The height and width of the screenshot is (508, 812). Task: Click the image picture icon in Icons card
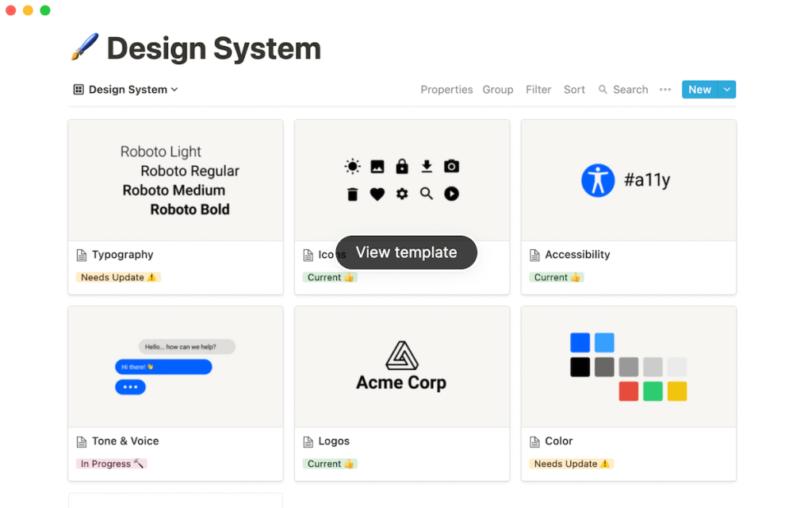coord(377,167)
